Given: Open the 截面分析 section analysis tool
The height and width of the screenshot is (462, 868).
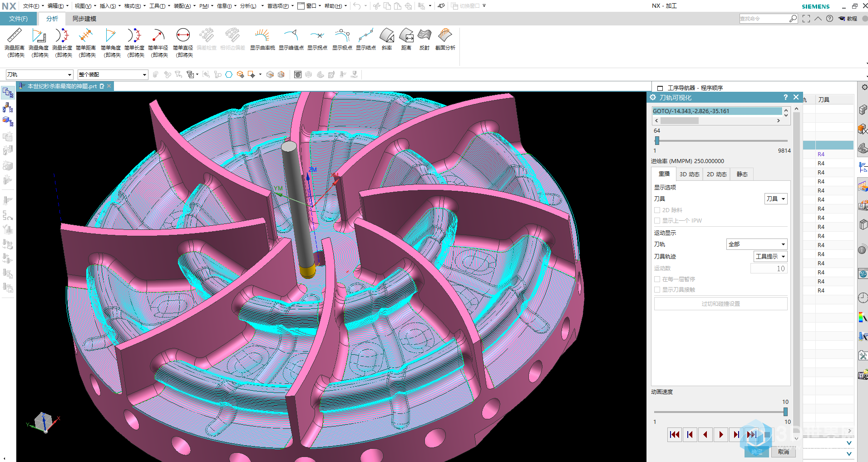Looking at the screenshot, I should (x=445, y=39).
